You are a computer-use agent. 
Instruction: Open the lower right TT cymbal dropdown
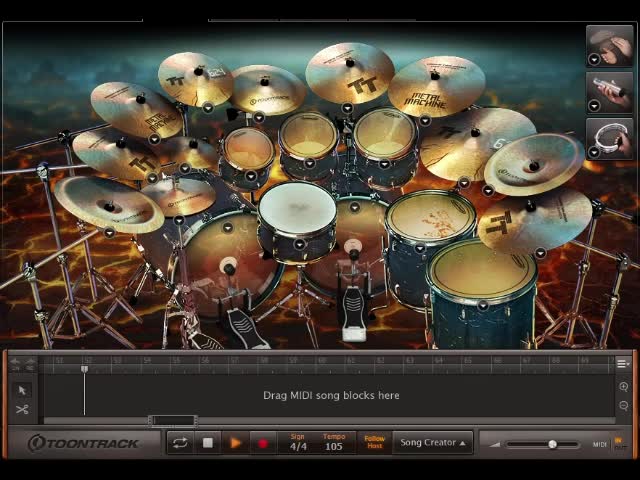pyautogui.click(x=540, y=253)
